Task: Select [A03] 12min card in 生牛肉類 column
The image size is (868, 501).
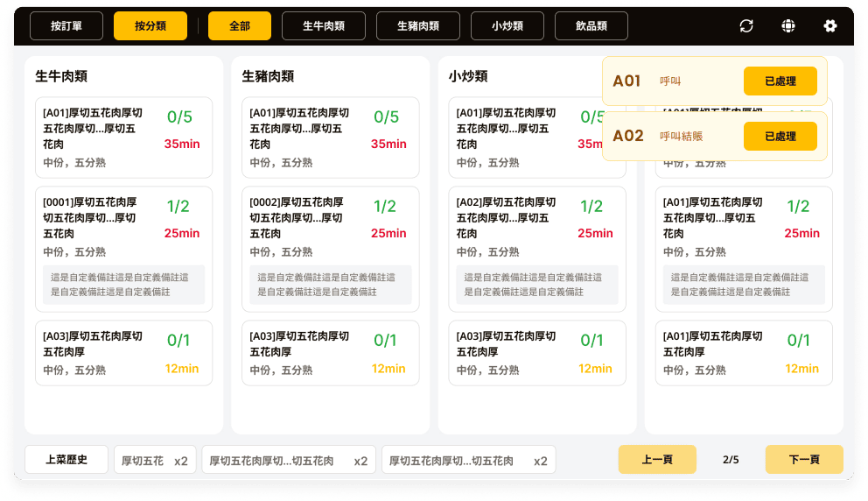Action: (x=123, y=353)
